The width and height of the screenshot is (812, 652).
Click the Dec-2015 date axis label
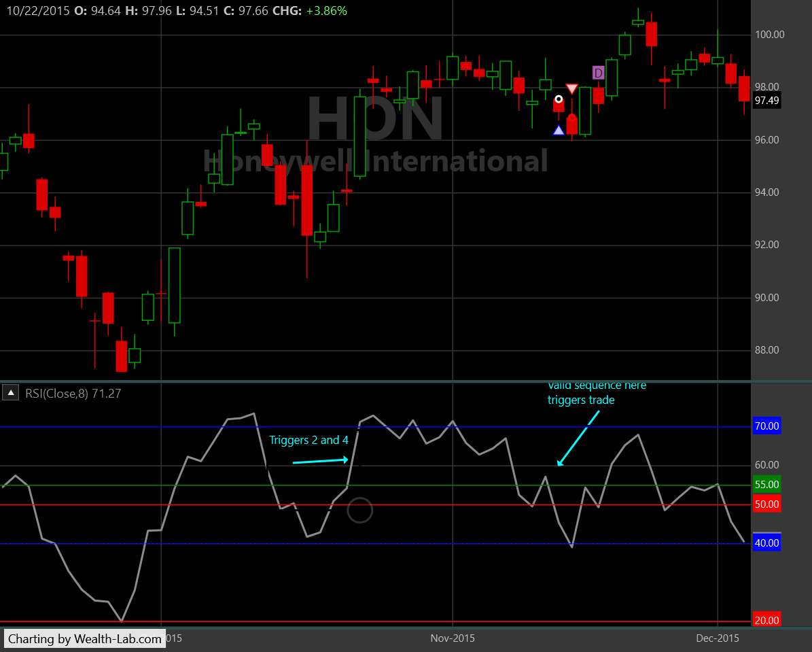point(718,638)
